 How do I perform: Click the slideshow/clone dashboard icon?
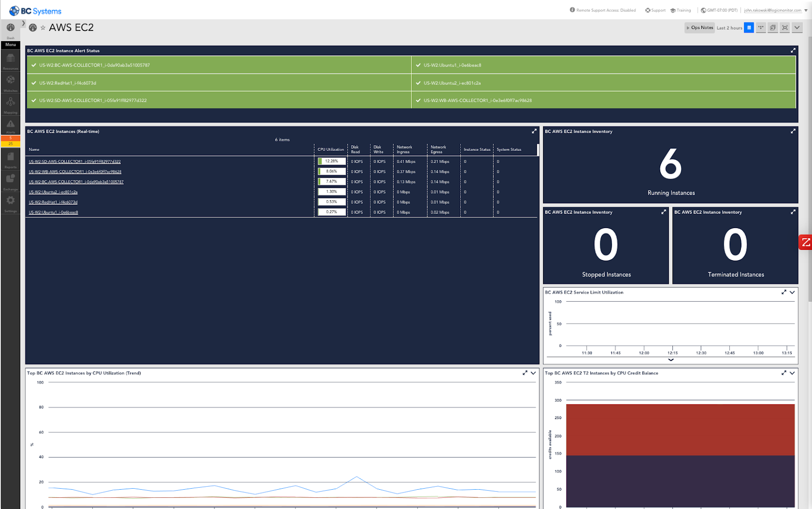[x=773, y=27]
